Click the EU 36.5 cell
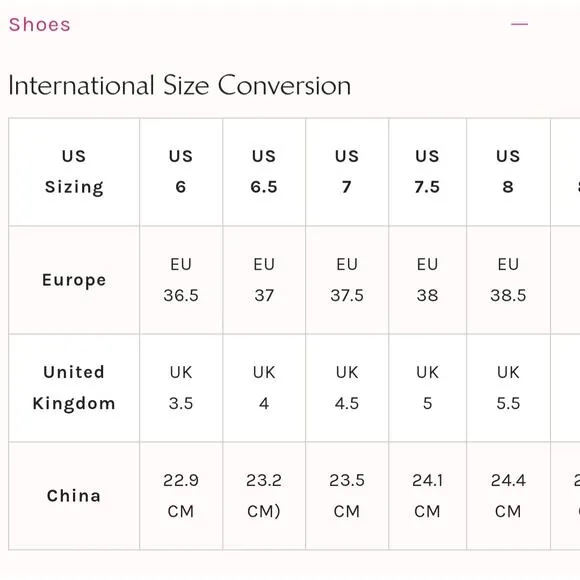Screen dimensions: 580x580 point(181,280)
